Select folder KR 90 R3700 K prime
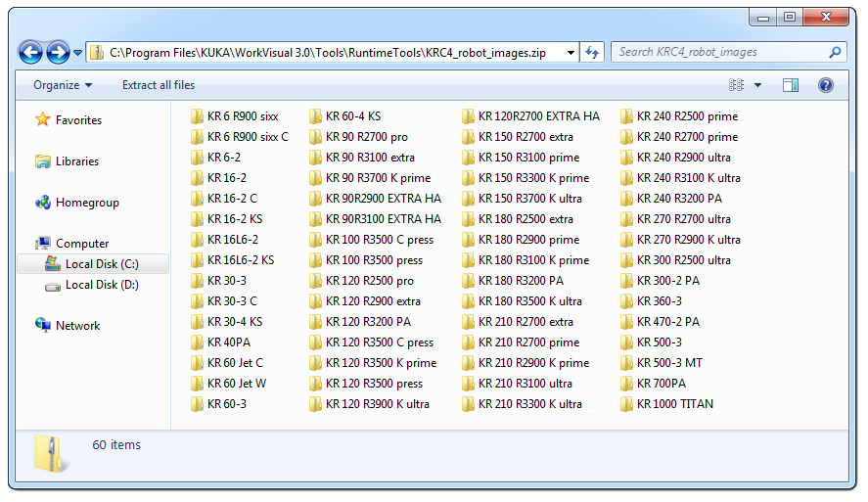 coord(370,178)
